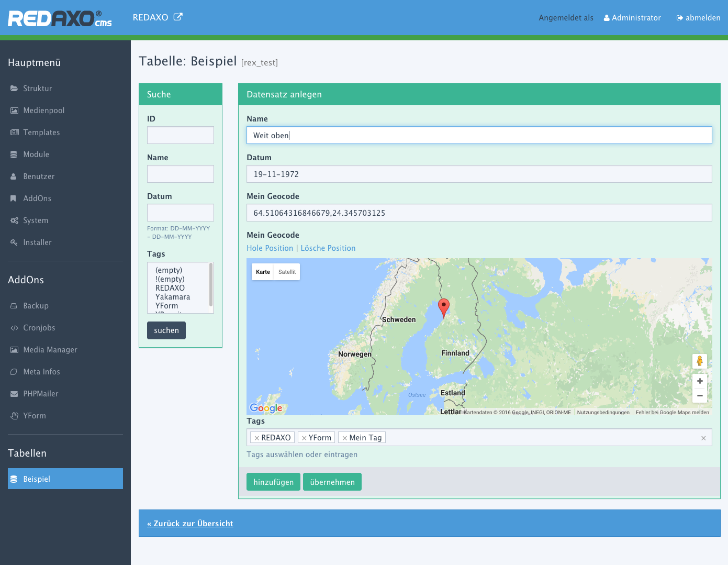This screenshot has height=565, width=728.
Task: Switch map to Satellit view
Action: coord(287,272)
